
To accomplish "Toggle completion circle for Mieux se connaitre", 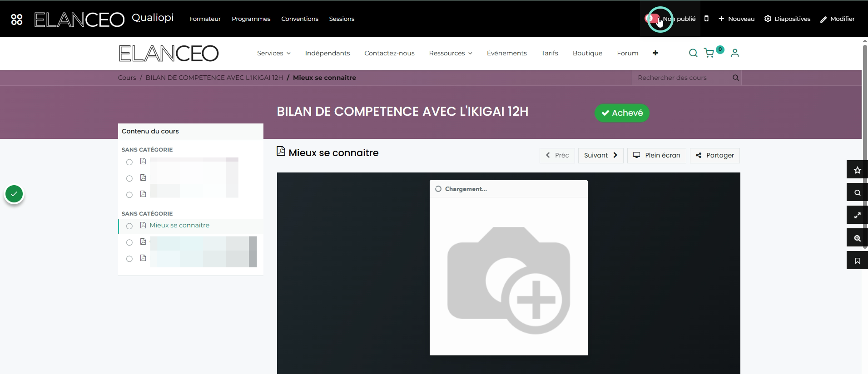I will (129, 226).
